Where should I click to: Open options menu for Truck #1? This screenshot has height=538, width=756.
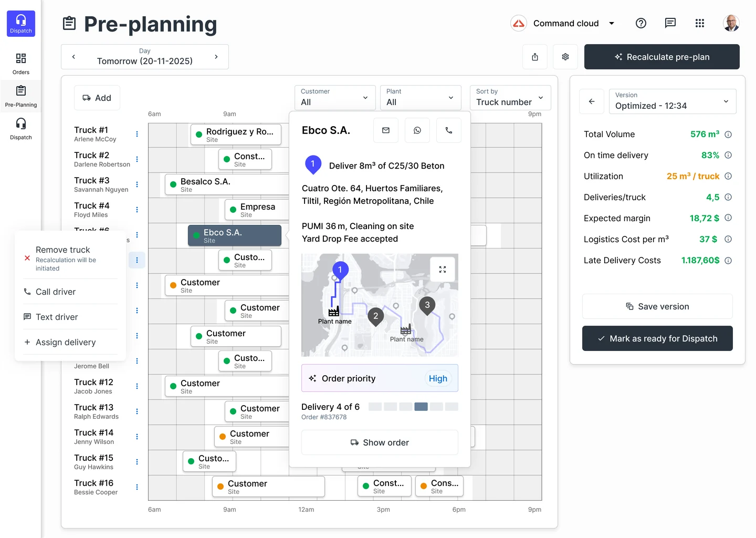coord(137,134)
